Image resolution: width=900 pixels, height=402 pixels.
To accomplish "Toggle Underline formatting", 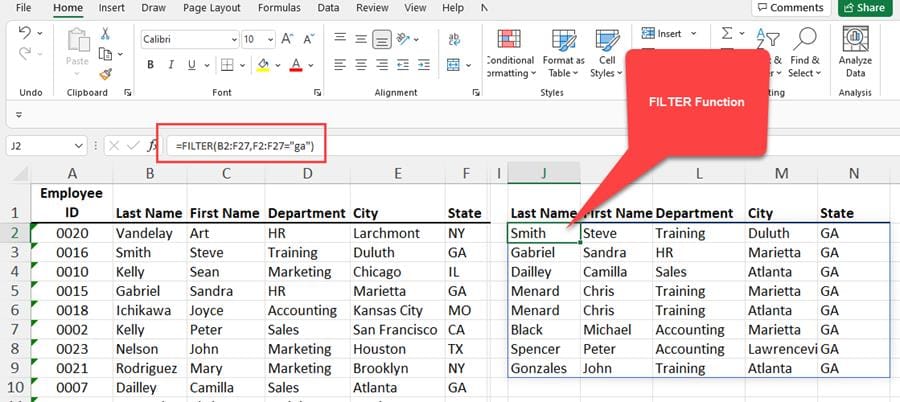I will click(192, 65).
